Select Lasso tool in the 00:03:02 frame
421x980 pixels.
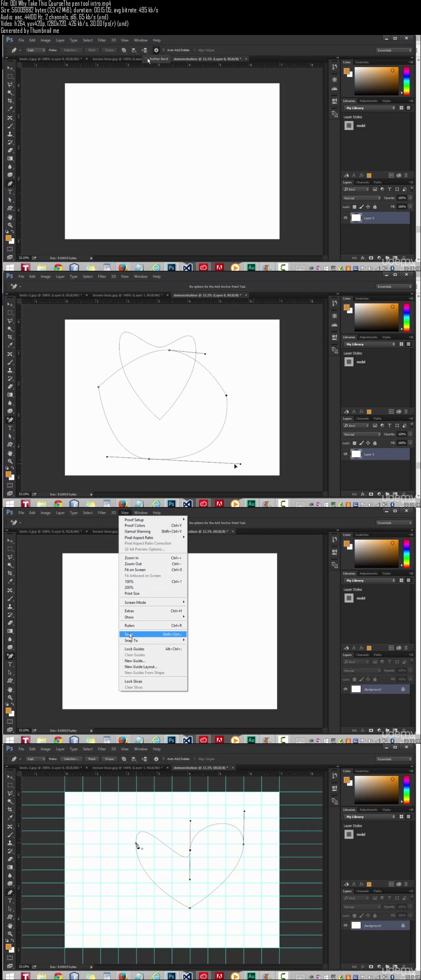[x=10, y=85]
